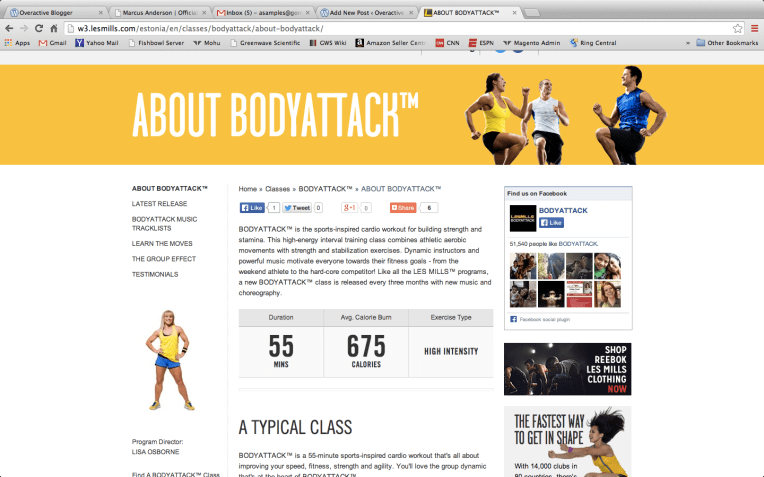This screenshot has height=477, width=764.
Task: Open the Apps bookmark shortcut
Action: [17, 43]
